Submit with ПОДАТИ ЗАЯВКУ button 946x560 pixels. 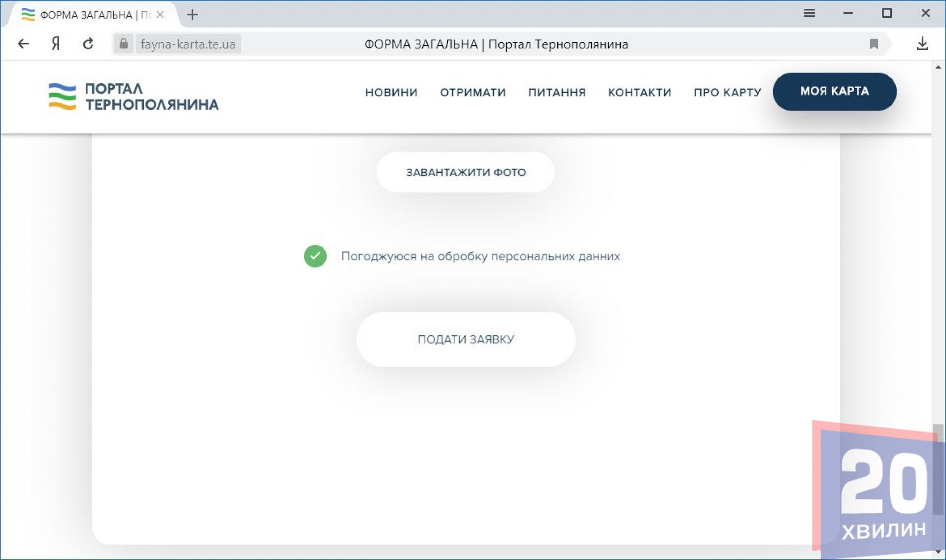(x=466, y=339)
